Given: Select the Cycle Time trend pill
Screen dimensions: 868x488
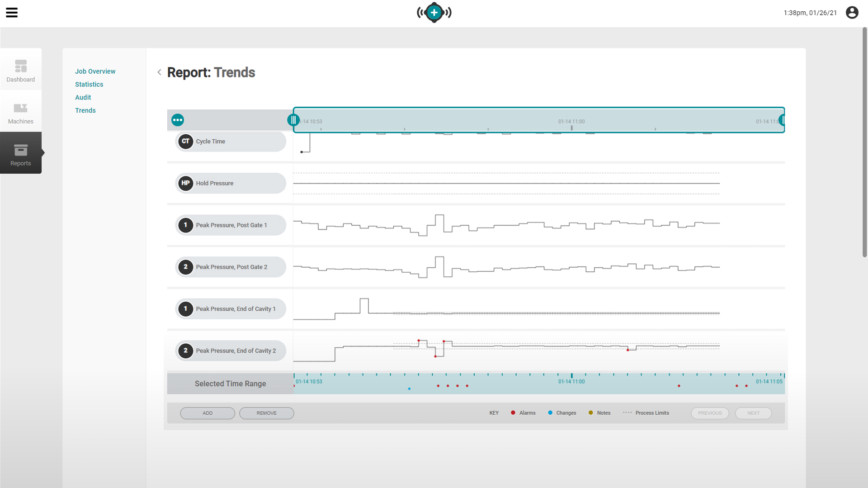Looking at the screenshot, I should click(x=231, y=141).
